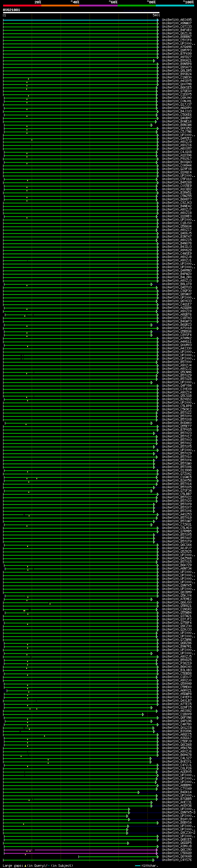This screenshot has width=197, height=868.
Task: Select hit label UniRef100_B9GH21
Action: 176,60
